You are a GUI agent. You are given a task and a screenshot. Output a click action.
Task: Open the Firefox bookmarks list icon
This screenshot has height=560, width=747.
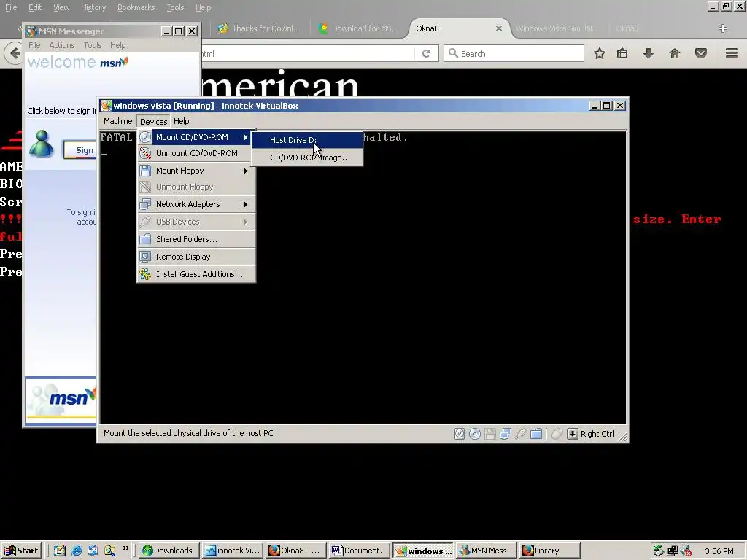click(622, 53)
